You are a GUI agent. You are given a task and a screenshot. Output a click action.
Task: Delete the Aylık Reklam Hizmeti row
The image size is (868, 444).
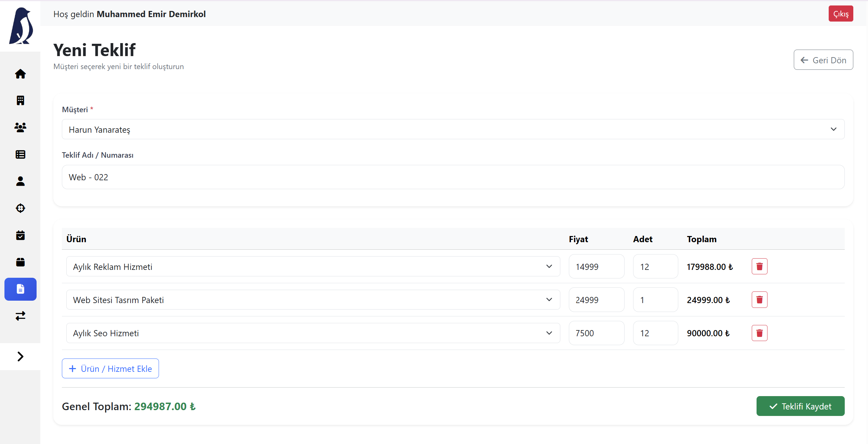(759, 266)
